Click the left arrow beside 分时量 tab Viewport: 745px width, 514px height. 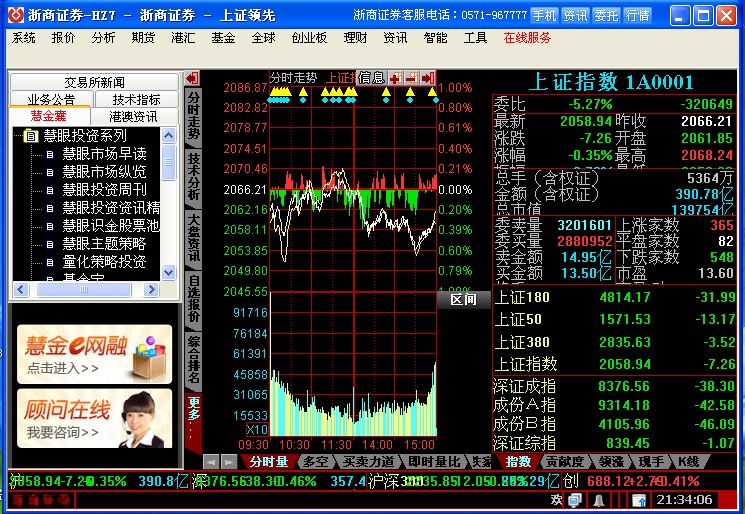[x=211, y=462]
